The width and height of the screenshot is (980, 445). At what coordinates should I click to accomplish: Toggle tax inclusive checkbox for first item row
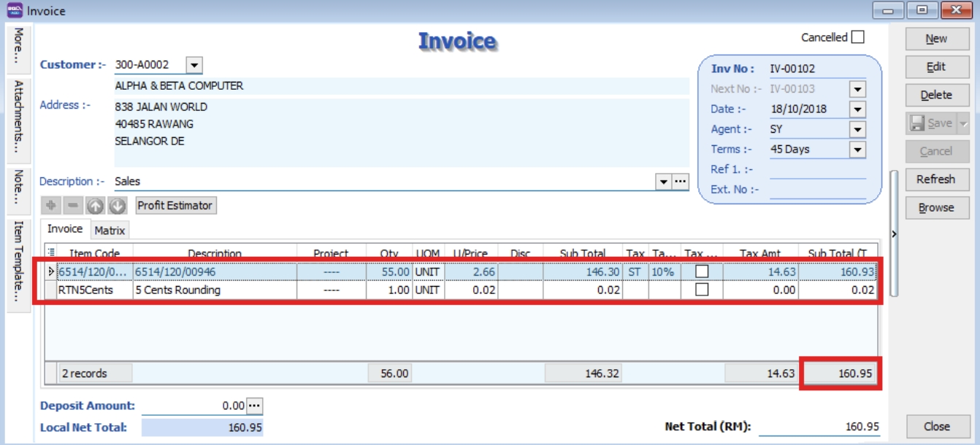click(x=702, y=271)
